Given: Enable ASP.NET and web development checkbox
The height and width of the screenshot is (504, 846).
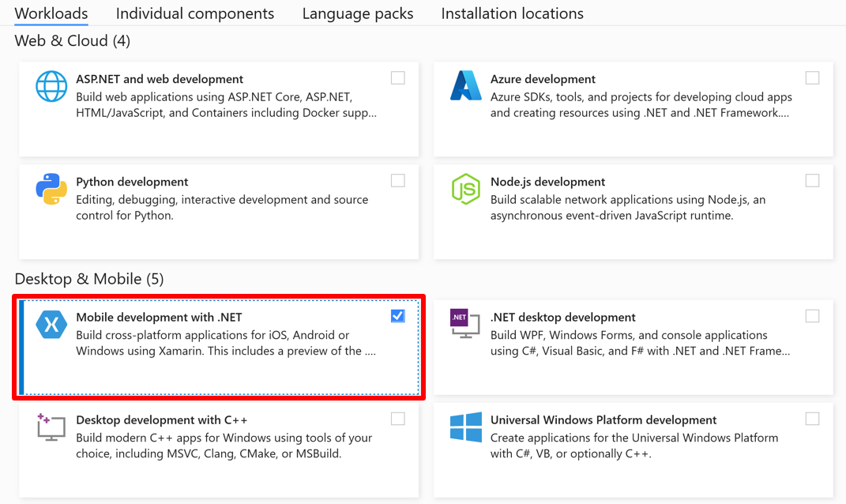Looking at the screenshot, I should tap(398, 78).
